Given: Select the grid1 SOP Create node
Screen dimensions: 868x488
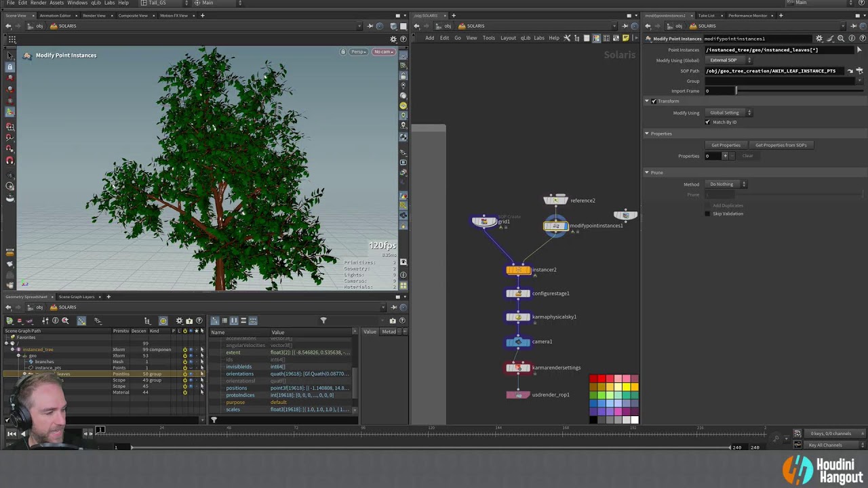Looking at the screenshot, I should click(x=484, y=221).
